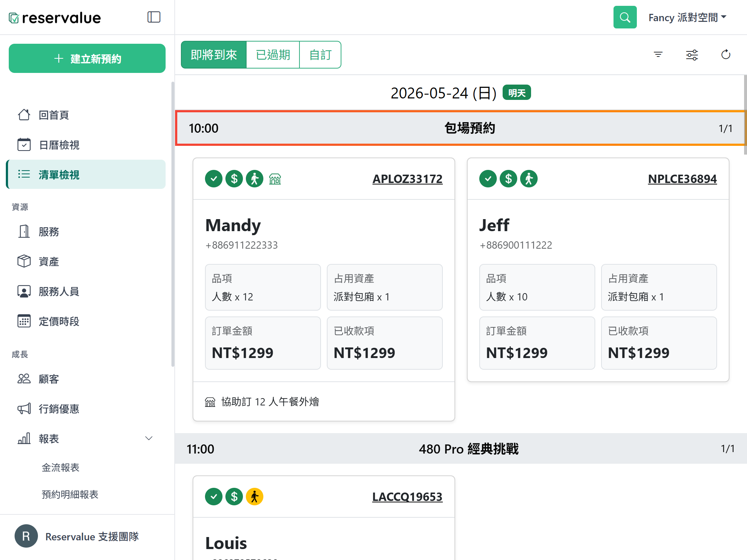The image size is (747, 560).
Task: Click the reservalue logo
Action: [55, 17]
